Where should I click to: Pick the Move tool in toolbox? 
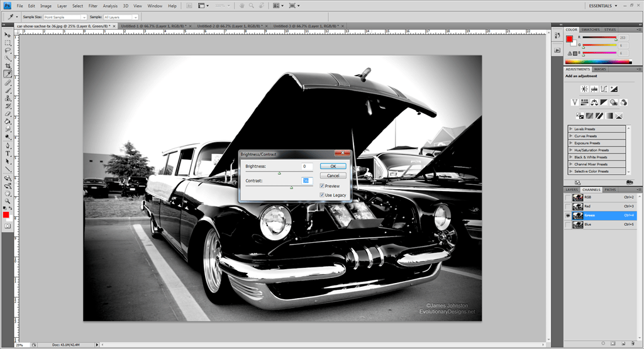(x=8, y=35)
